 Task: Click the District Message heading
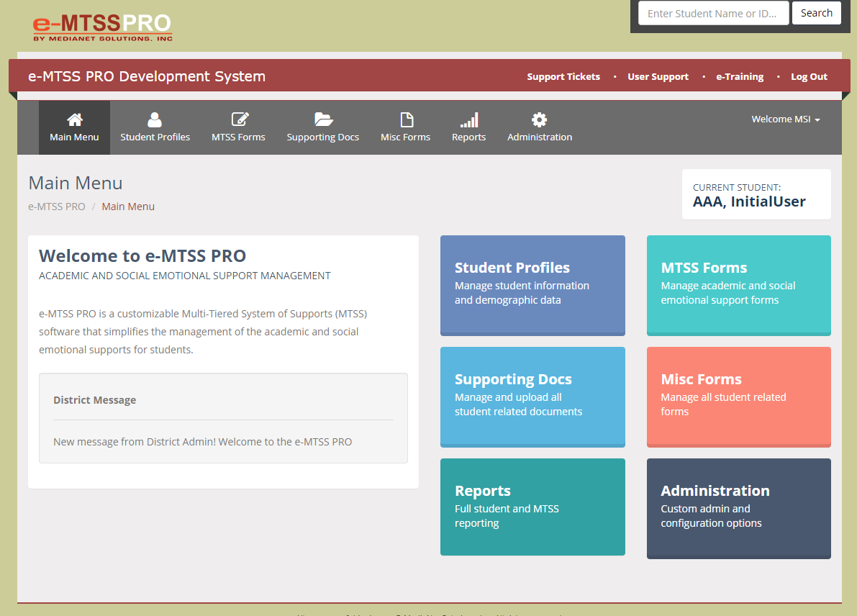coord(94,400)
